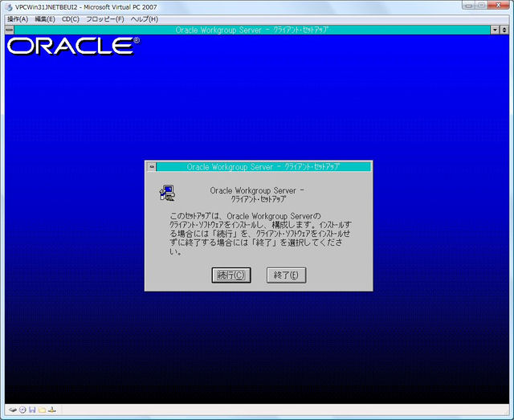This screenshot has width=514, height=420.
Task: Click the 終了(E) exit button
Action: pos(286,275)
